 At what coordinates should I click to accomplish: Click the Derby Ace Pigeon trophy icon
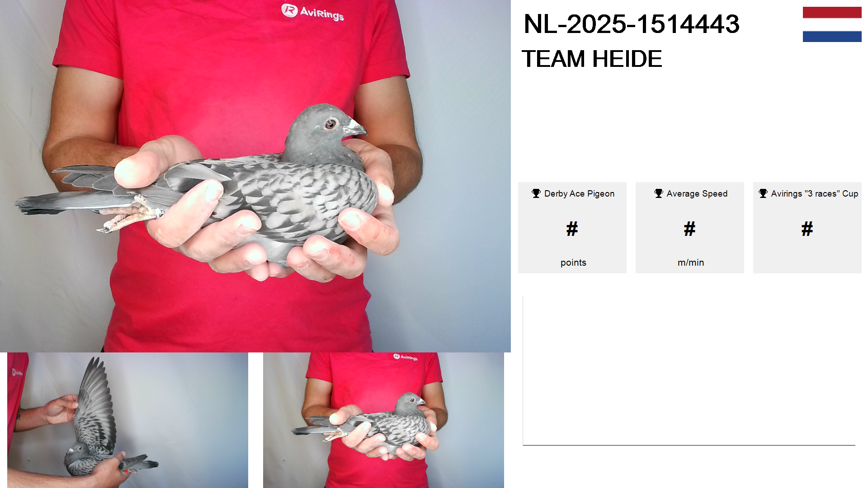(x=536, y=193)
